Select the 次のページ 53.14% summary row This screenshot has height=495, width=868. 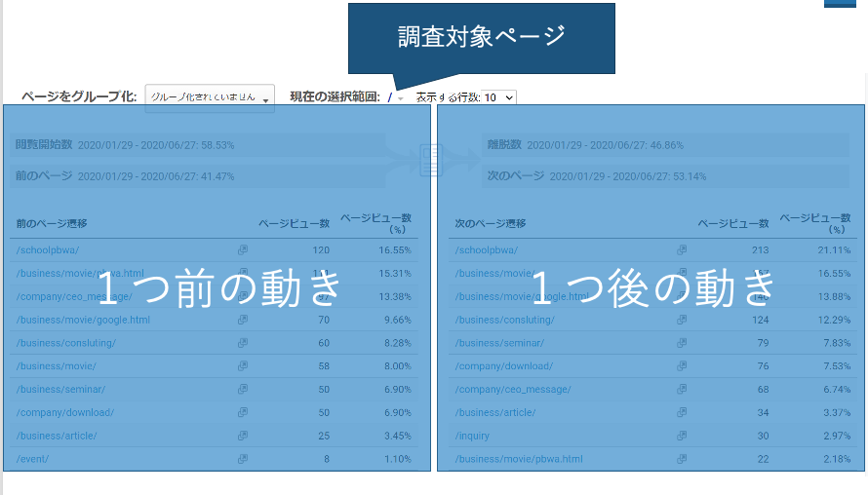click(x=665, y=176)
